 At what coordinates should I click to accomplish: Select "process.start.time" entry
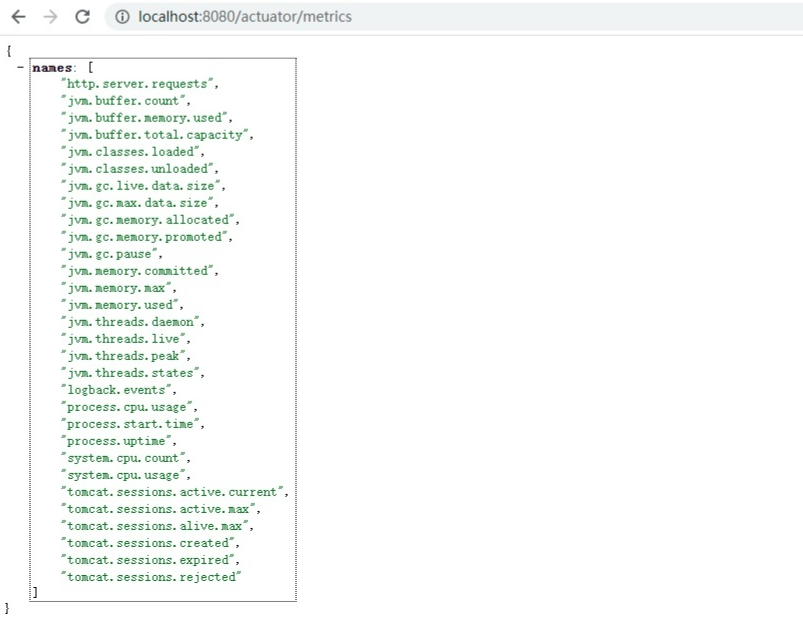coord(130,424)
